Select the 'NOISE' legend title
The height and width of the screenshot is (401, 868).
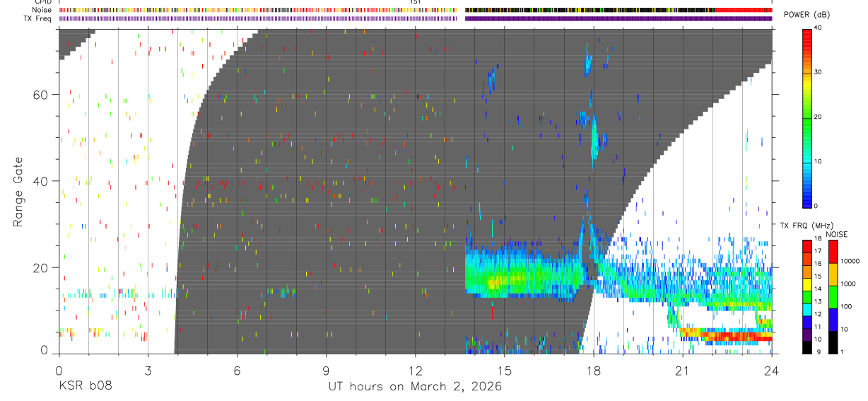click(835, 234)
